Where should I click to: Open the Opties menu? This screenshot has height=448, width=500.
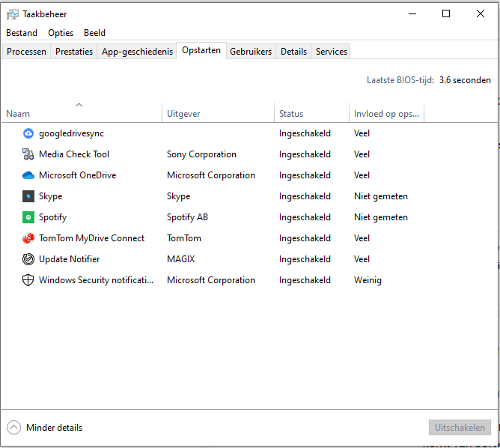pos(61,33)
